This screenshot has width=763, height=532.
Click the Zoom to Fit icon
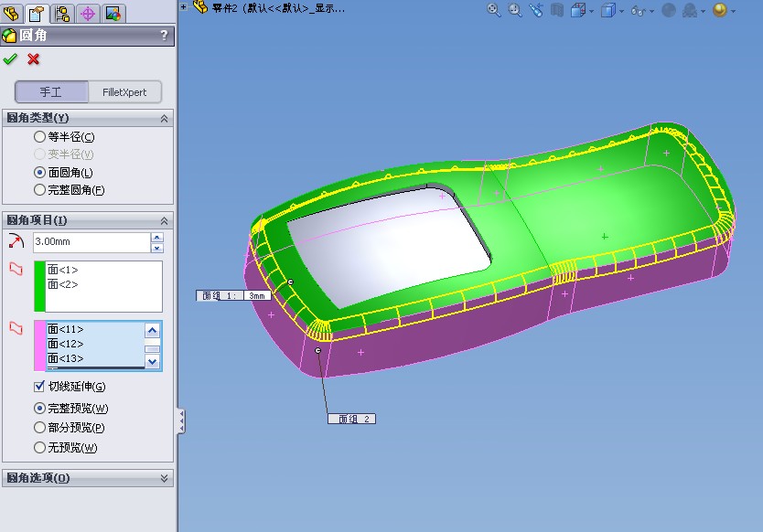pyautogui.click(x=493, y=10)
